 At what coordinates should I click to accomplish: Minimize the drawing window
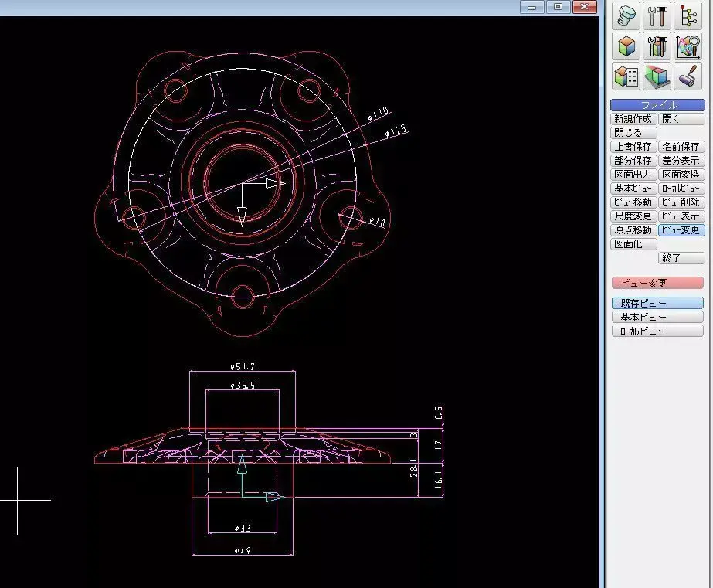(532, 7)
